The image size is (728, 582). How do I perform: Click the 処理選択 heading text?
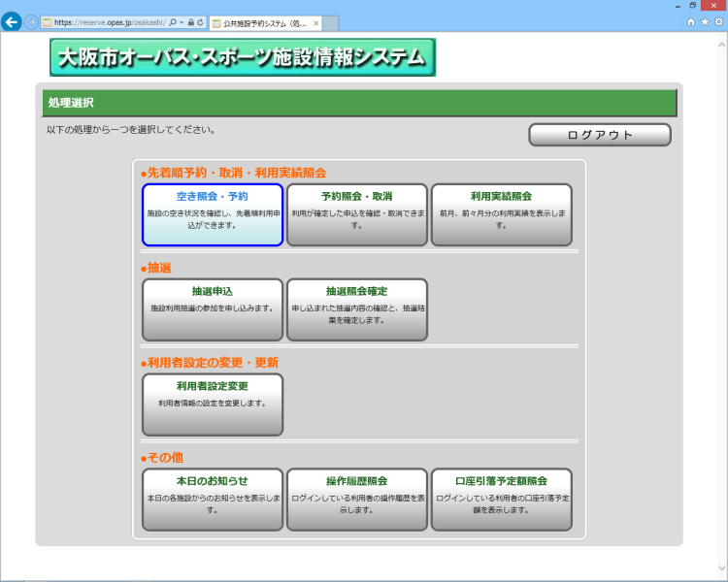click(71, 103)
